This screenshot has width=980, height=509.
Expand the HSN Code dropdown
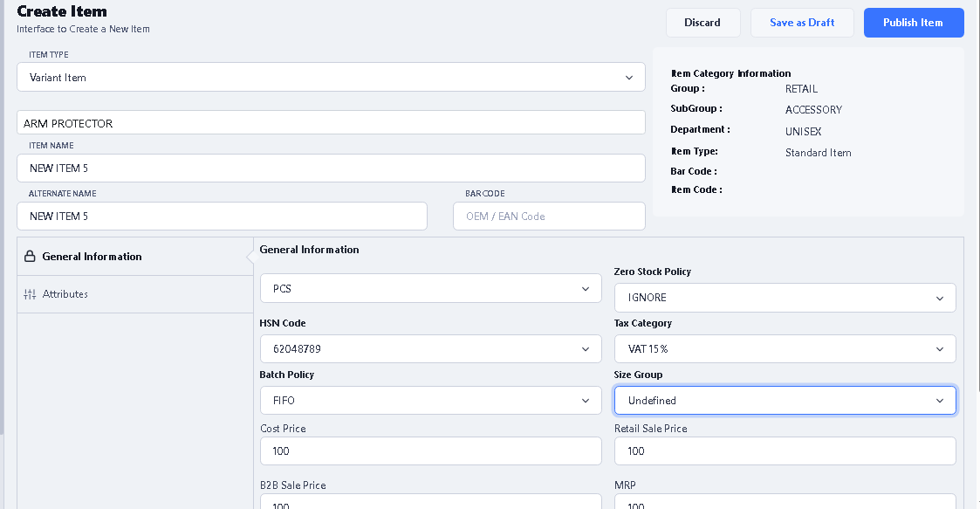coord(430,349)
